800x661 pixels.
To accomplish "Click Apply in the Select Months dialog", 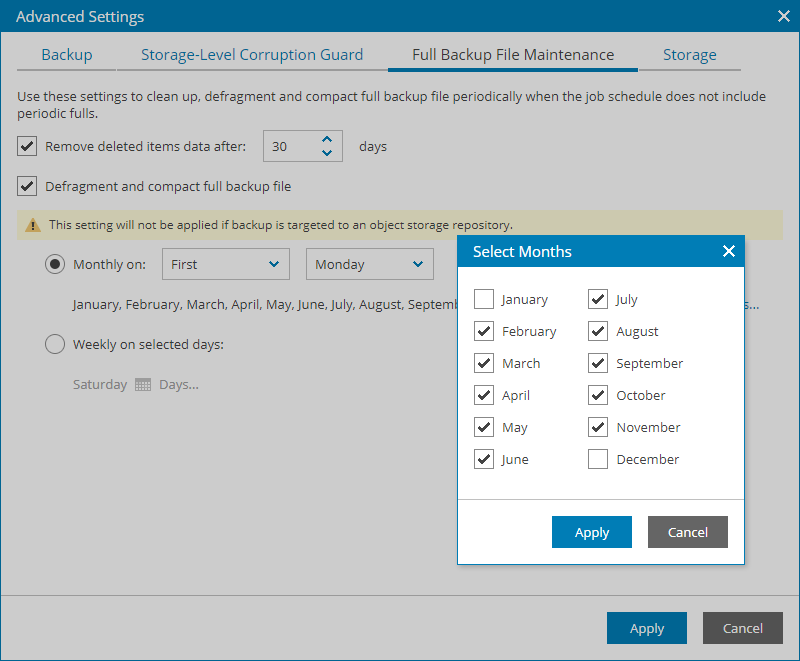I will pyautogui.click(x=591, y=532).
